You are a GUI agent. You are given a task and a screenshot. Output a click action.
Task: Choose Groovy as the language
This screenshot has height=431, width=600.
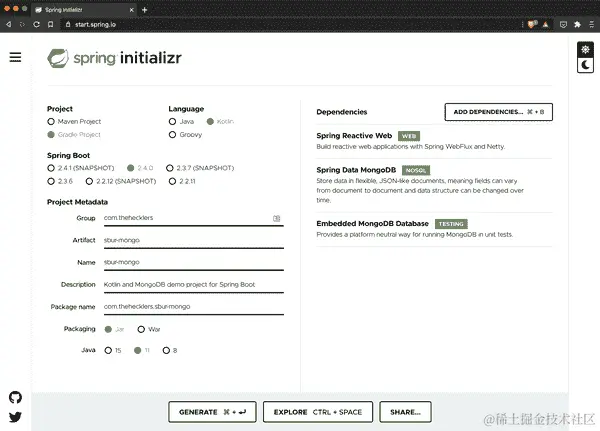[x=172, y=135]
